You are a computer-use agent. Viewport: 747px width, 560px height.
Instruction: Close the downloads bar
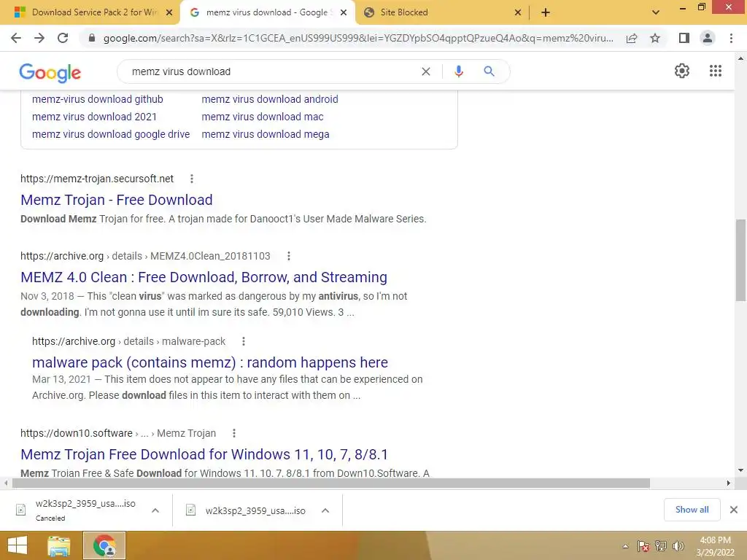coord(734,510)
